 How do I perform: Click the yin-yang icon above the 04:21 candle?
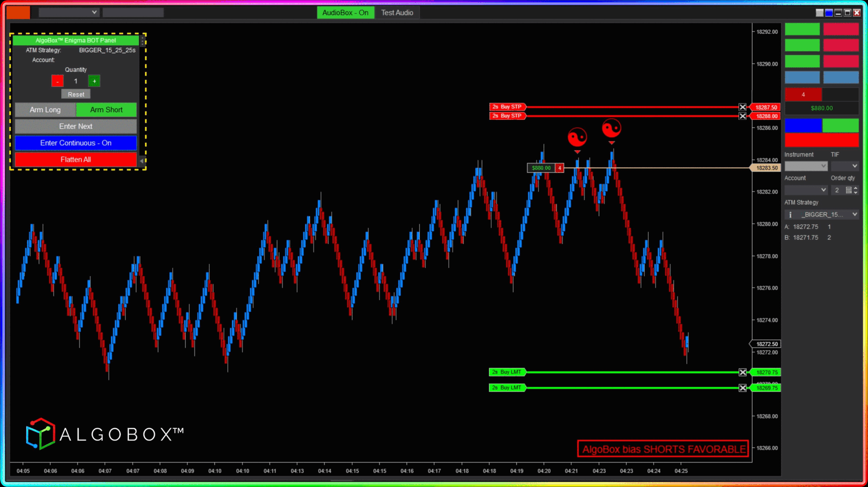[577, 137]
